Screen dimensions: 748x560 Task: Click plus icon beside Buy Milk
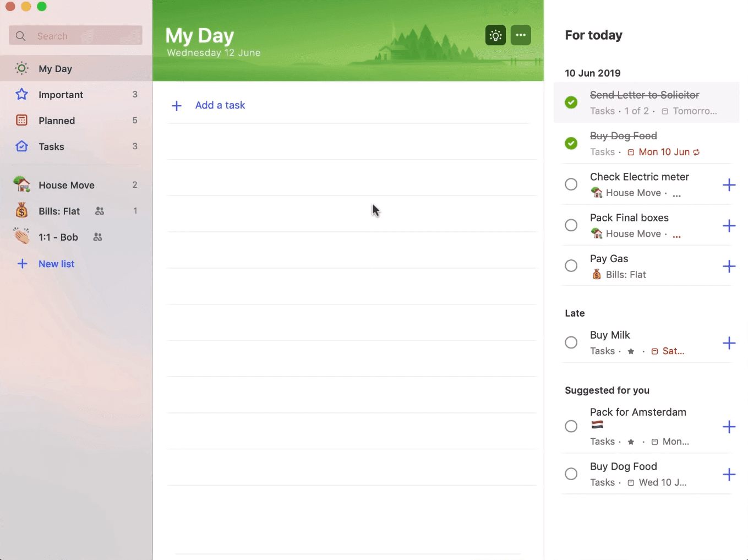(x=729, y=343)
